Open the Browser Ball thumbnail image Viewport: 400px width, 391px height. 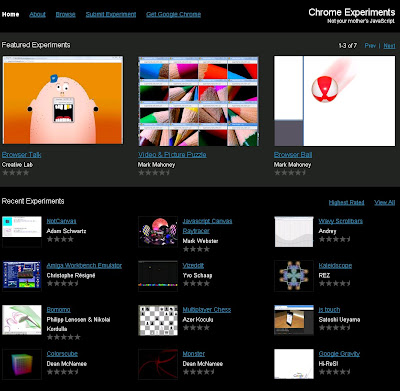click(x=334, y=101)
